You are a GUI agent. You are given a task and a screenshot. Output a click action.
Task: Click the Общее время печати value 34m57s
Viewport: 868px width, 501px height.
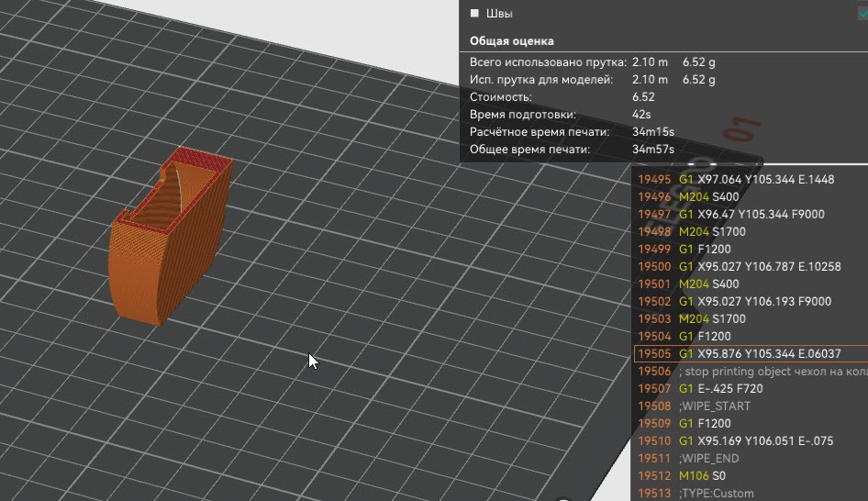(652, 150)
